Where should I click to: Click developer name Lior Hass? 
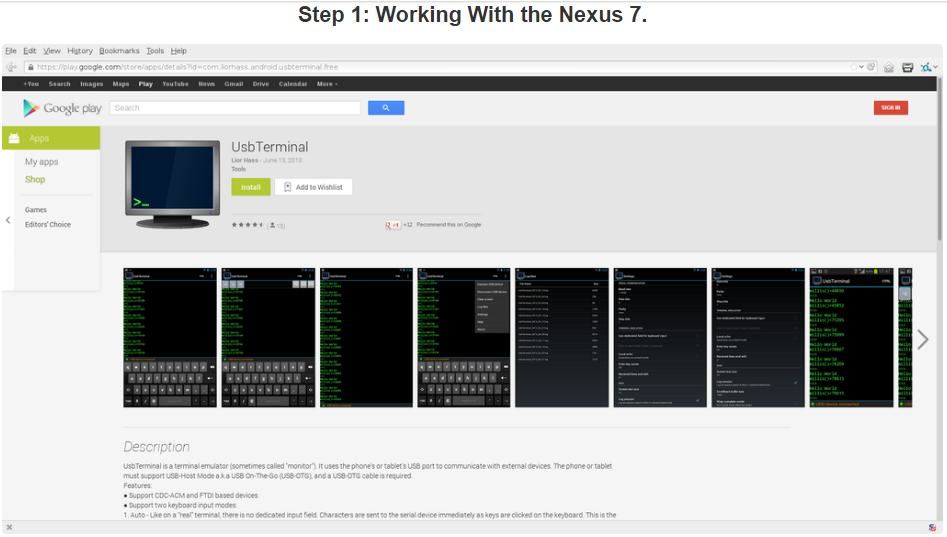point(245,160)
